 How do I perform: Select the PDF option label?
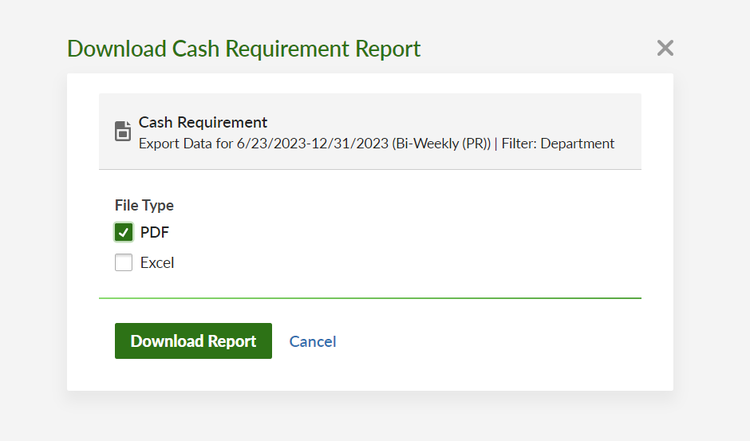tap(154, 232)
